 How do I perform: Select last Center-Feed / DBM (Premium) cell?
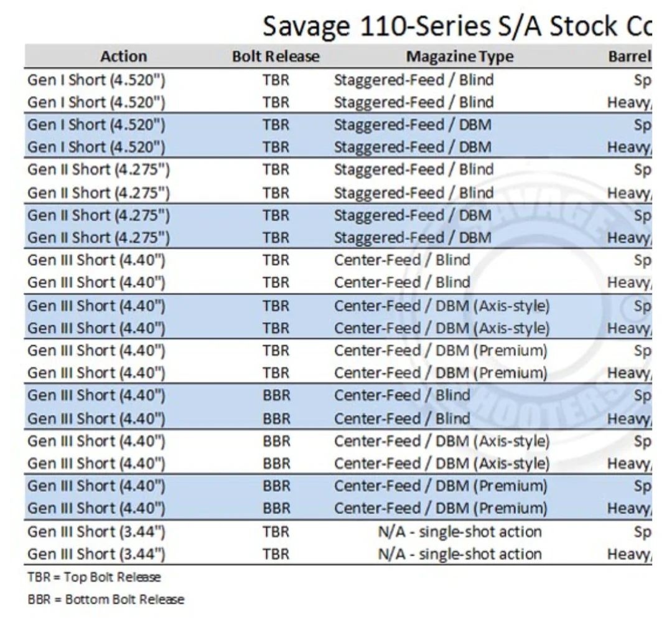441,509
